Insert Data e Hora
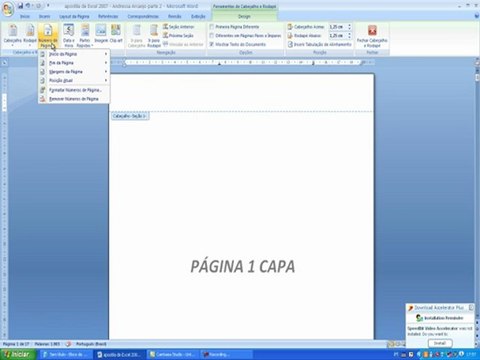 (69, 35)
